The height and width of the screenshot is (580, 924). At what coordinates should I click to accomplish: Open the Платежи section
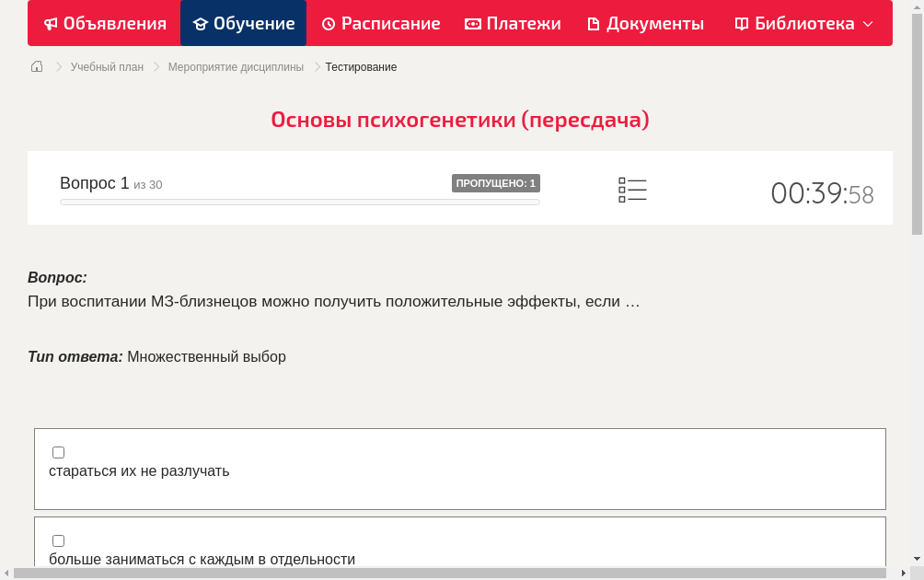[513, 23]
